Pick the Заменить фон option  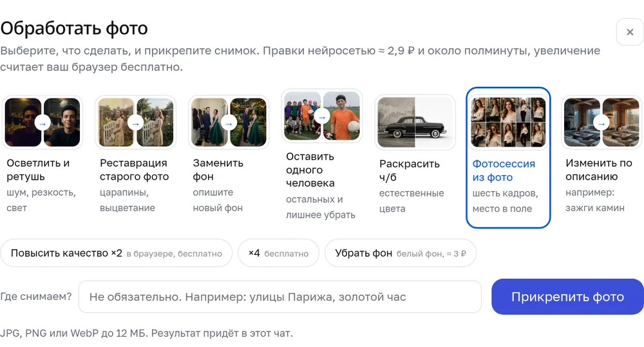(229, 158)
